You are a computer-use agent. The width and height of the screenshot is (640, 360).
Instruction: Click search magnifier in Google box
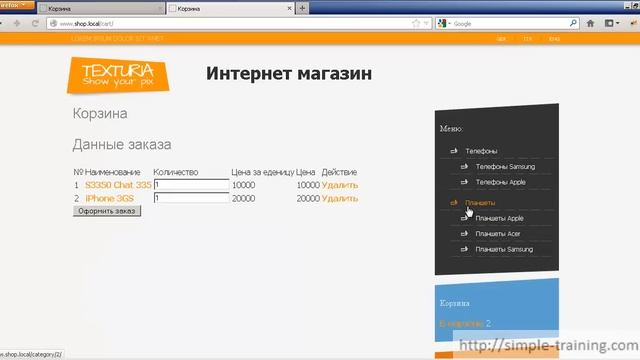[573, 23]
